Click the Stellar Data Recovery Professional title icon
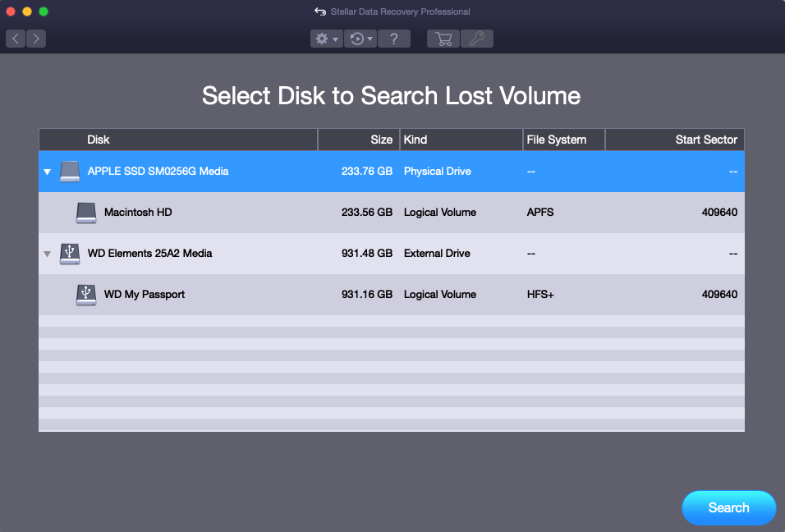 pyautogui.click(x=320, y=11)
